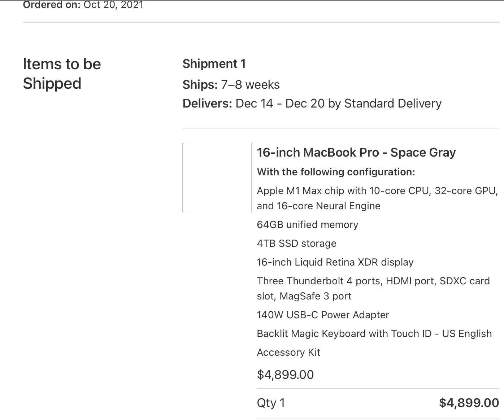The height and width of the screenshot is (420, 504).
Task: Click the Items to be Shipped heading
Action: 62,74
